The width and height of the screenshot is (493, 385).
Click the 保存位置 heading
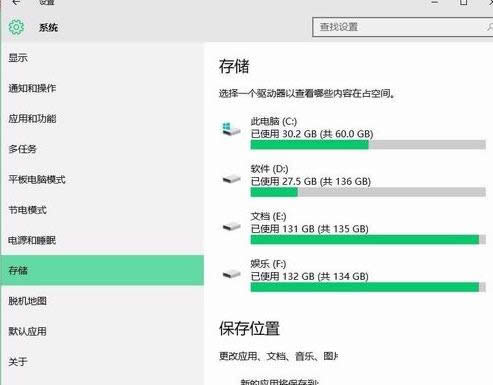249,328
